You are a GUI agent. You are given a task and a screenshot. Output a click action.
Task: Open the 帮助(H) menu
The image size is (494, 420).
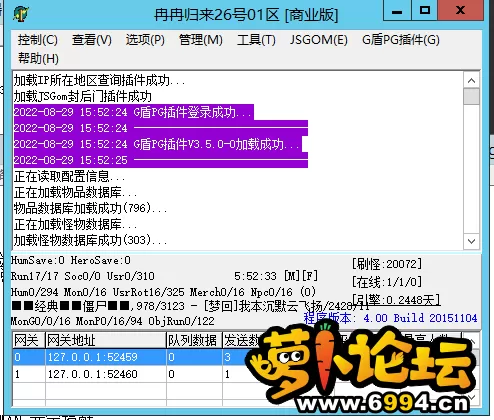click(x=38, y=59)
